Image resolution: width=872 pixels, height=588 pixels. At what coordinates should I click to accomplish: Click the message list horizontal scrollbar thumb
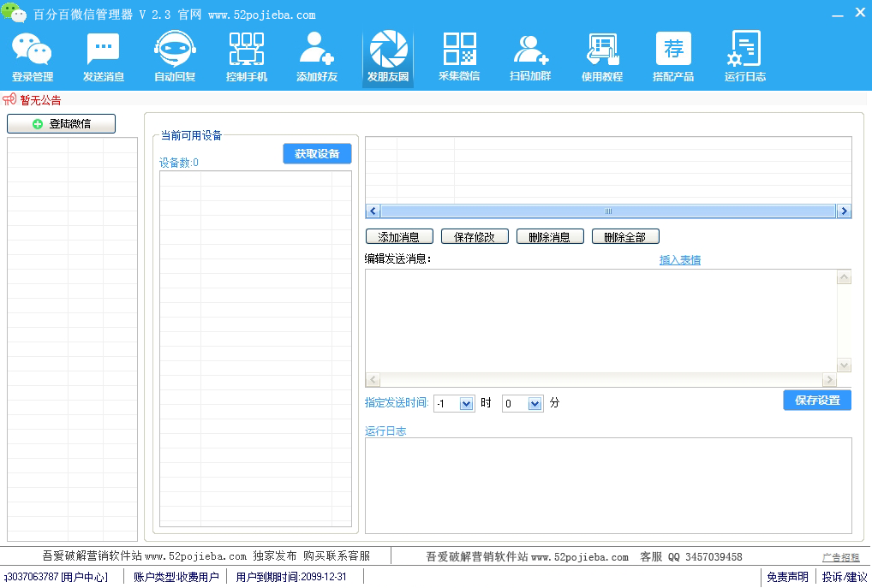(x=608, y=211)
